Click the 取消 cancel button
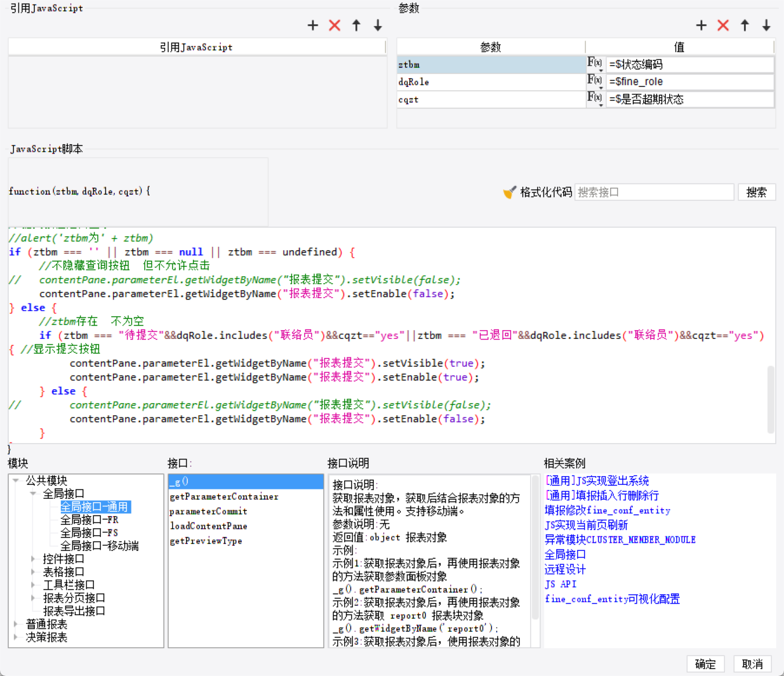 click(x=752, y=664)
